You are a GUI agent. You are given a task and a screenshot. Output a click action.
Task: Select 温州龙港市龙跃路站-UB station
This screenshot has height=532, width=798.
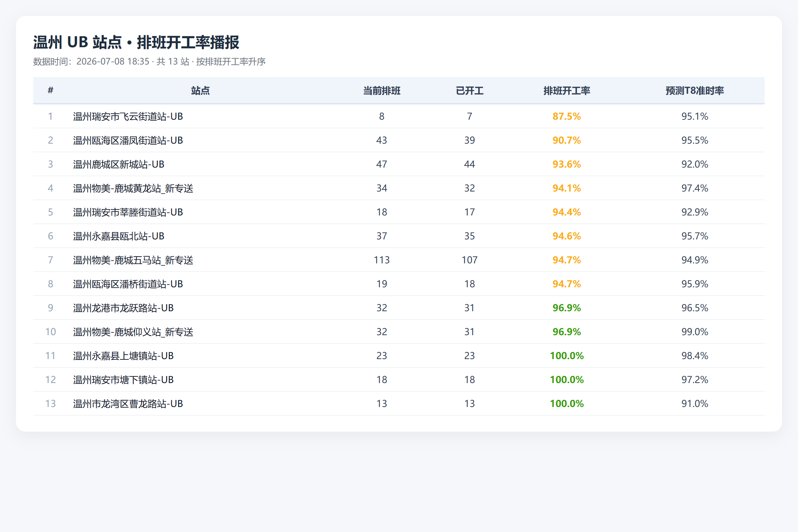[x=123, y=308]
